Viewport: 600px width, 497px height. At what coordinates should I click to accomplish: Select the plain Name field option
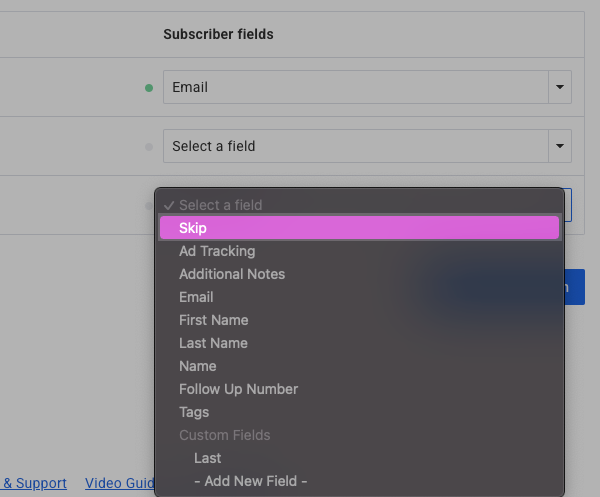click(198, 366)
